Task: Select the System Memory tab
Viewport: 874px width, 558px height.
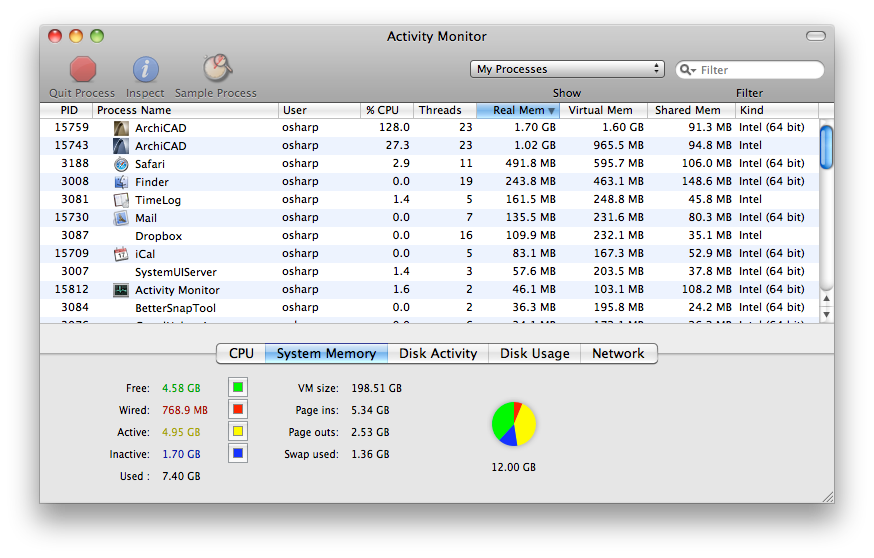Action: pyautogui.click(x=326, y=353)
